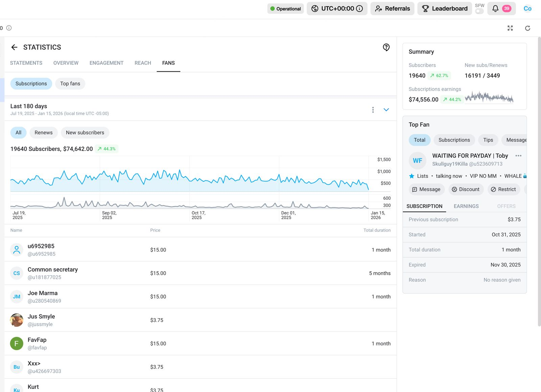The height and width of the screenshot is (392, 541).
Task: Collapse the Last 180 days chart
Action: (x=386, y=110)
